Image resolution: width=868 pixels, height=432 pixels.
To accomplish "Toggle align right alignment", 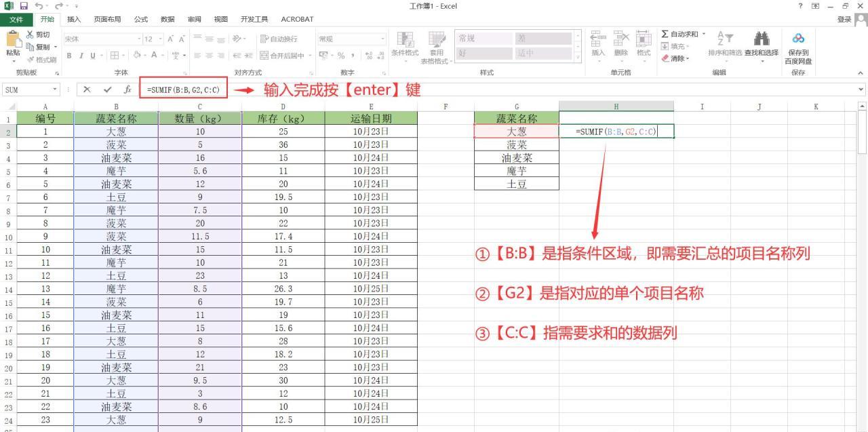I will pos(222,56).
